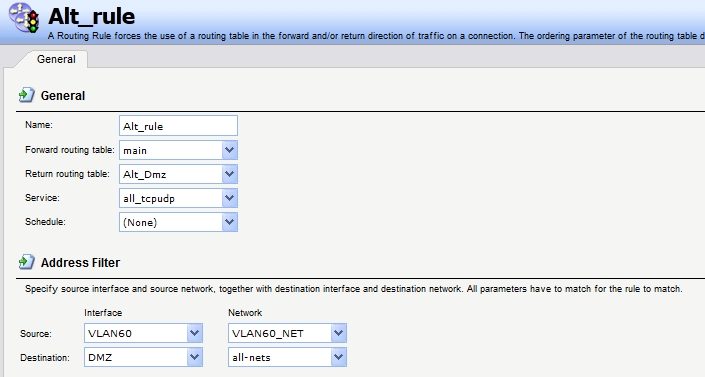Click the General section heading

(x=63, y=96)
